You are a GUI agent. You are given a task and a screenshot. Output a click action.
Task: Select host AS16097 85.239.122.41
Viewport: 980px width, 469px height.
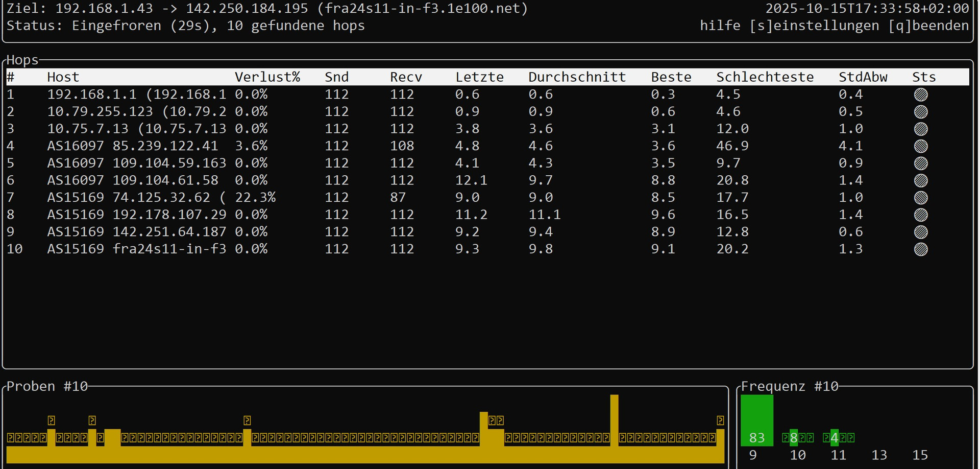[133, 146]
